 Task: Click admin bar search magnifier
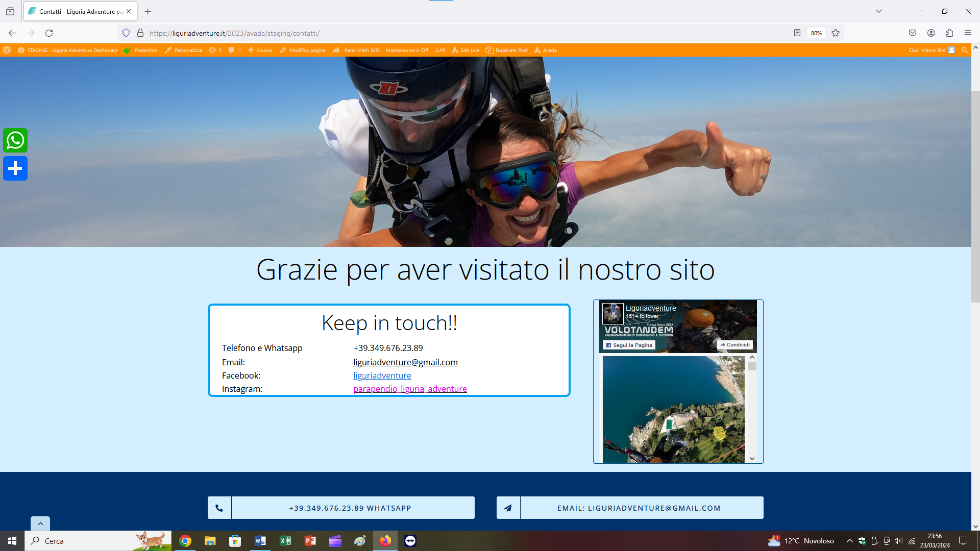coord(964,50)
